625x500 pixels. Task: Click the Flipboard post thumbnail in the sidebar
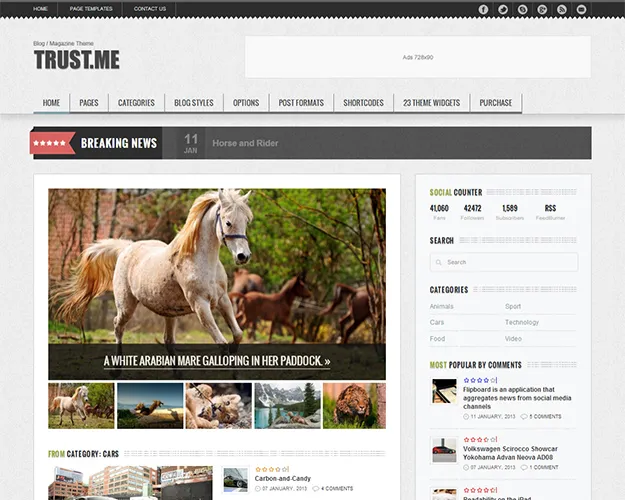(x=444, y=391)
